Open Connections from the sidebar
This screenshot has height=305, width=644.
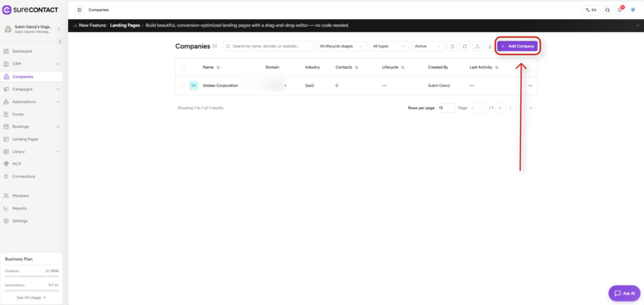click(x=32, y=176)
